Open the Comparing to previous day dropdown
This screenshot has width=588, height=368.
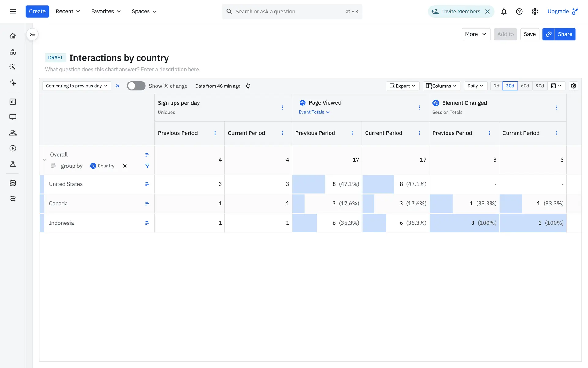pyautogui.click(x=76, y=86)
